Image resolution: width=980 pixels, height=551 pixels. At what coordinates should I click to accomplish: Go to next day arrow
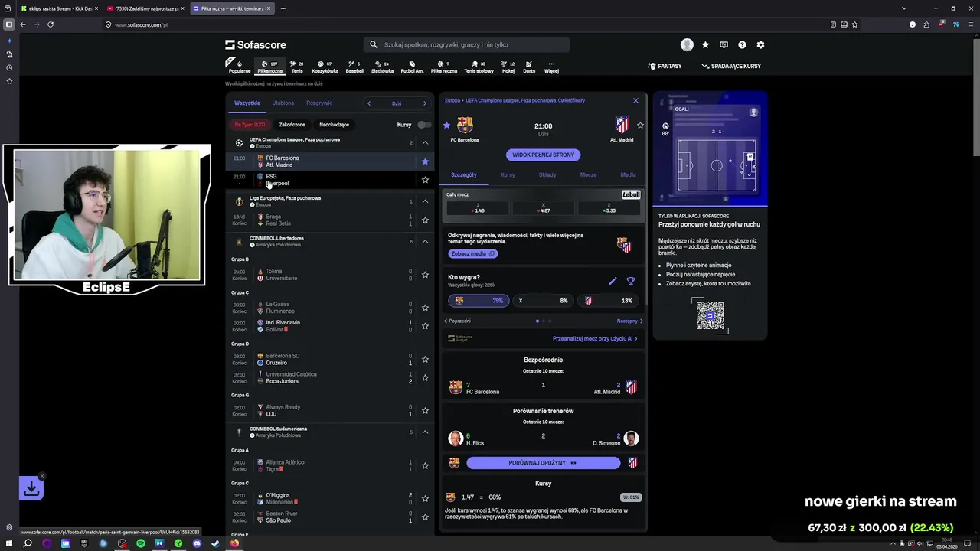pyautogui.click(x=425, y=103)
